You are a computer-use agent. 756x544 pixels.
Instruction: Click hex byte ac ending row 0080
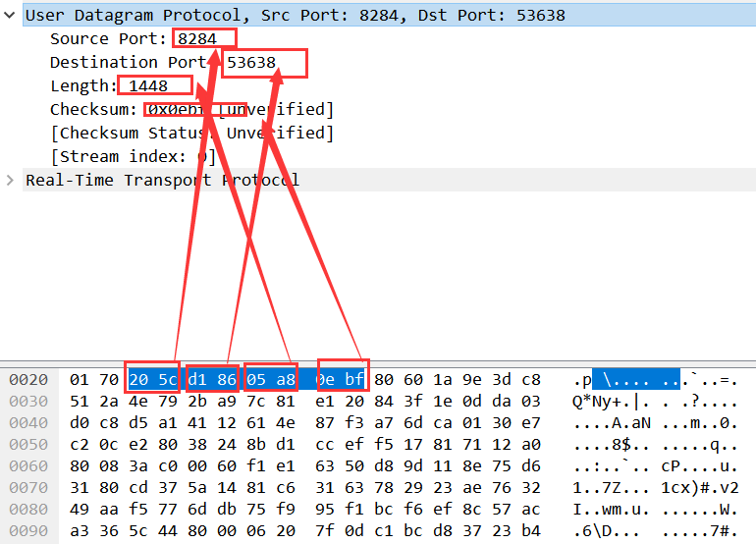[531, 510]
